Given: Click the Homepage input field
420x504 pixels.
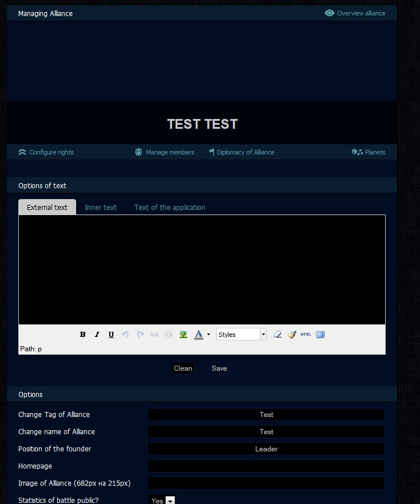Looking at the screenshot, I should click(266, 466).
